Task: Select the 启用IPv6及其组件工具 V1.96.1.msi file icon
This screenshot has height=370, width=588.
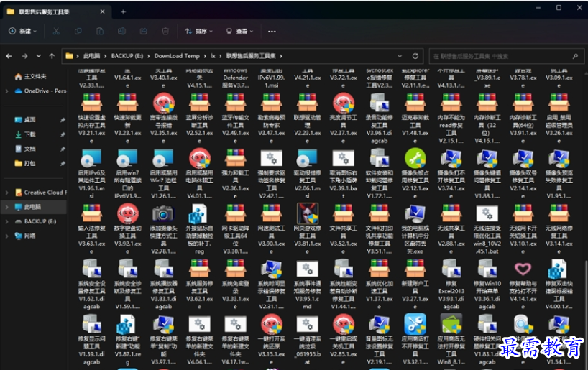Action: tap(91, 158)
